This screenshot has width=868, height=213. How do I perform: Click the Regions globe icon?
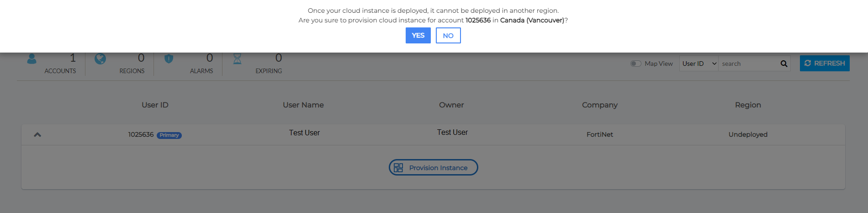[x=100, y=59]
